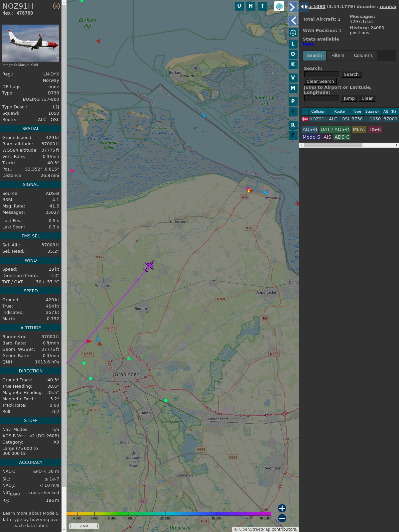This screenshot has width=399, height=532.
Task: Open the LN-DYX registration link
Action: click(51, 74)
